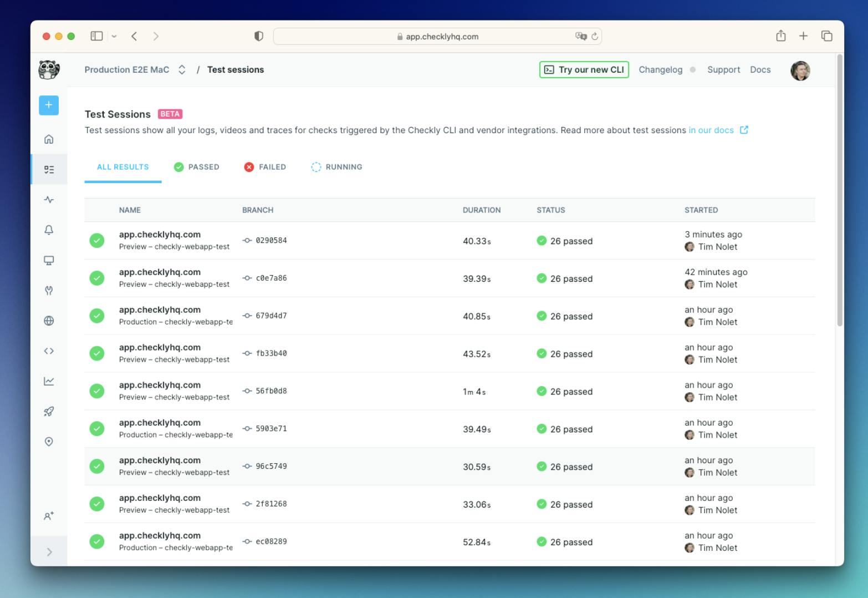Open the Docs link
Image resolution: width=868 pixels, height=598 pixels.
760,70
